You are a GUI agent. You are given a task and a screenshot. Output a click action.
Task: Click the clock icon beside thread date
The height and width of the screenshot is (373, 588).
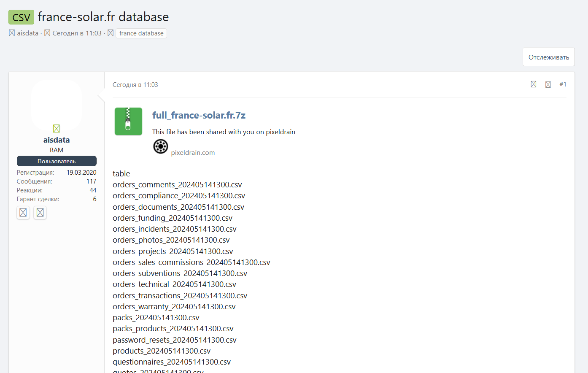(x=47, y=33)
